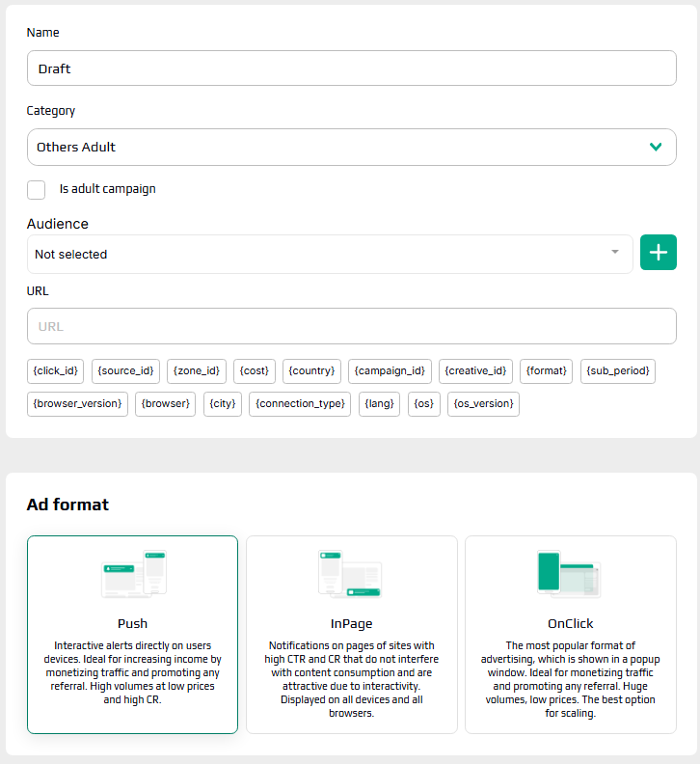Enable the Is adult campaign checkbox

point(37,190)
